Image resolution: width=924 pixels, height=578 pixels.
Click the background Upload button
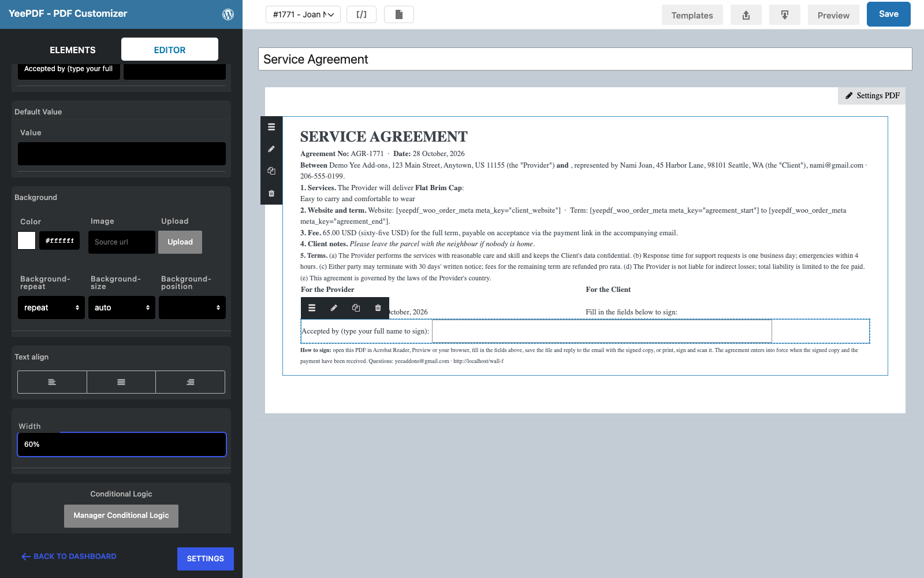point(180,242)
